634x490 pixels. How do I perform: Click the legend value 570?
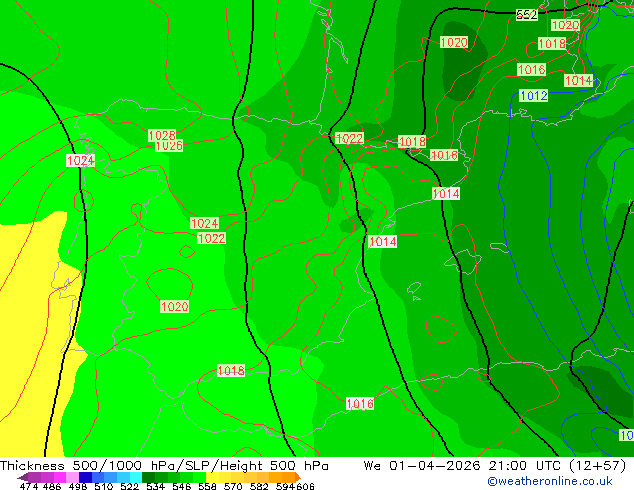(x=233, y=486)
